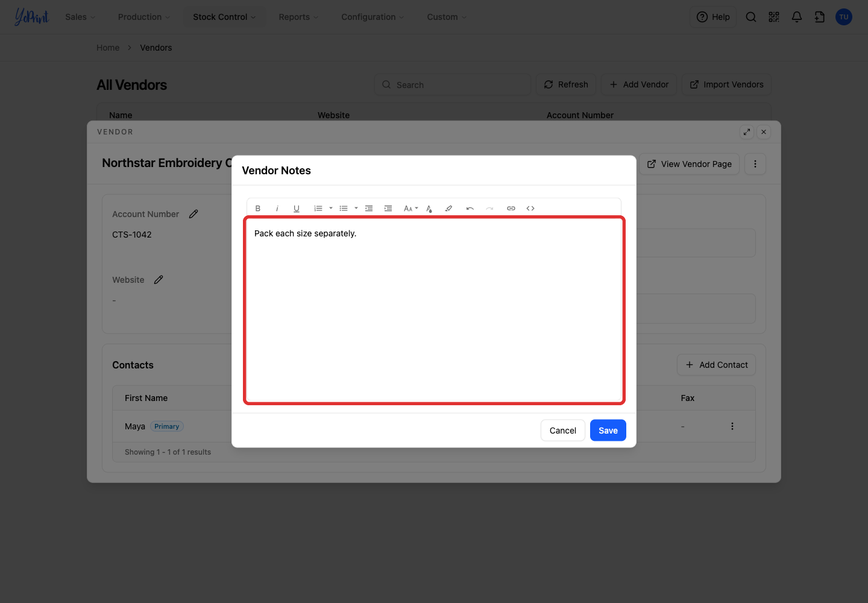The image size is (868, 603).
Task: Open the document export icon in header
Action: 820,17
